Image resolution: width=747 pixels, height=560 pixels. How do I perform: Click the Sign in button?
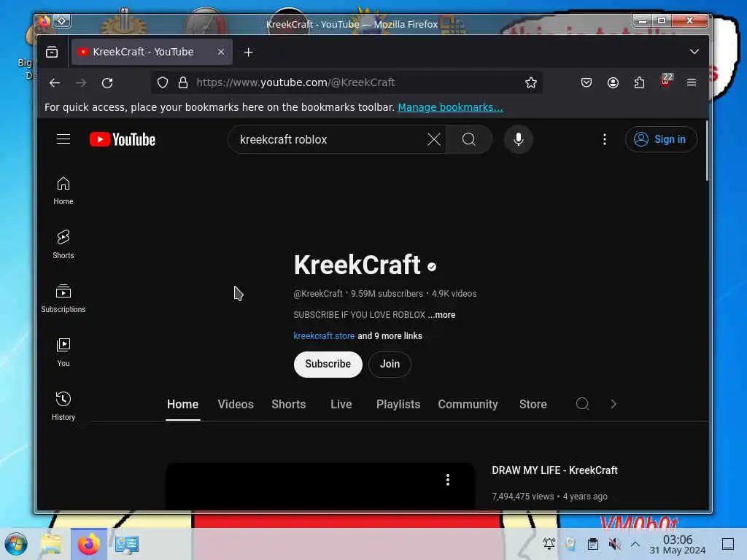(x=661, y=139)
